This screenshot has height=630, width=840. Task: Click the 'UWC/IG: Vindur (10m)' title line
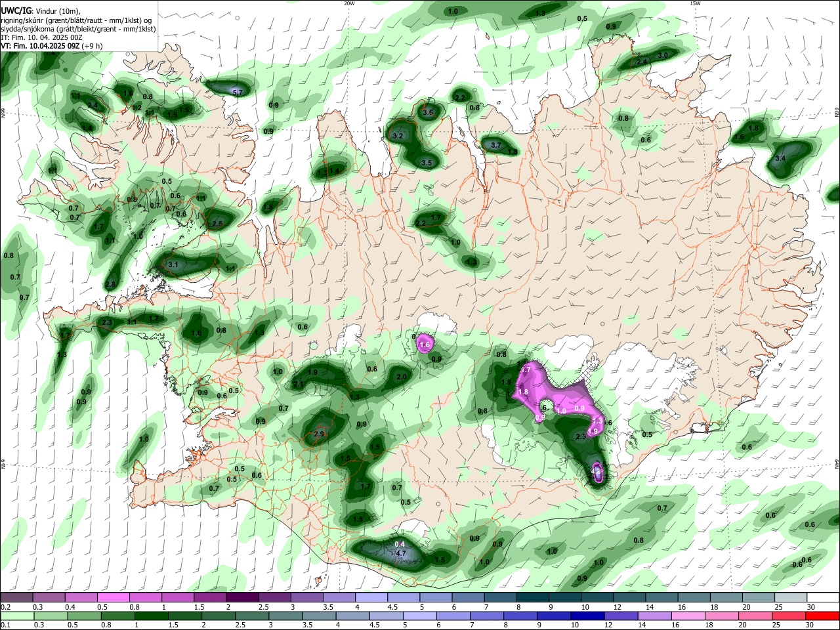click(41, 11)
